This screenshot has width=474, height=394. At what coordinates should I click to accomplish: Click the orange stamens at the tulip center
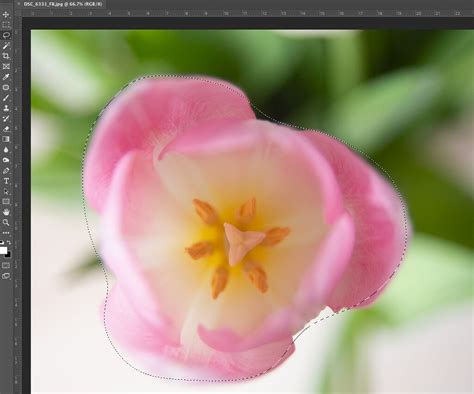237,247
